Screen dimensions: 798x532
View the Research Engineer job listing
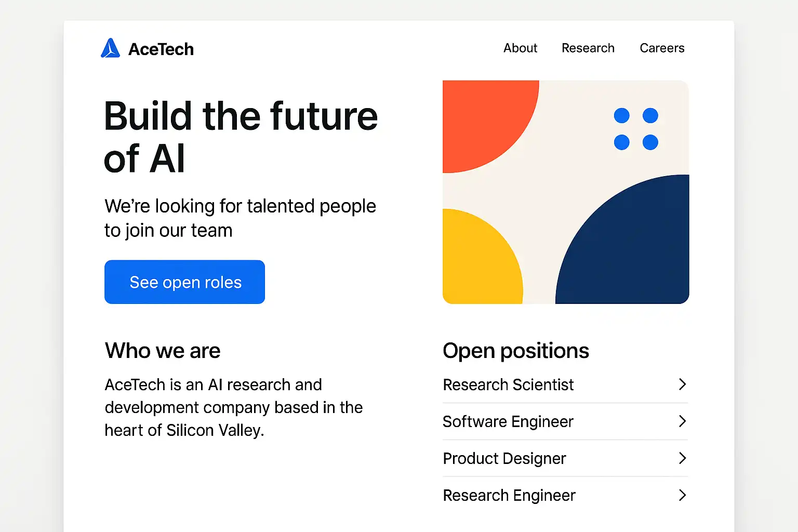(x=509, y=496)
